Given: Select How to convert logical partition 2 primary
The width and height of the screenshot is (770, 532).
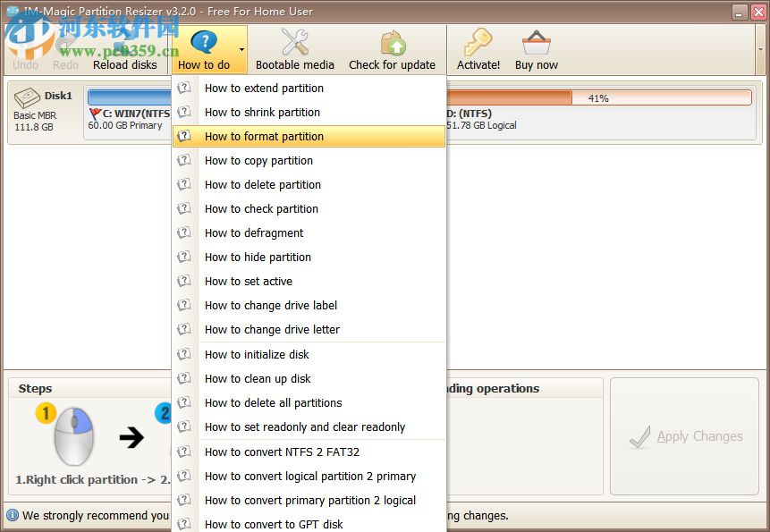Looking at the screenshot, I should pyautogui.click(x=309, y=476).
